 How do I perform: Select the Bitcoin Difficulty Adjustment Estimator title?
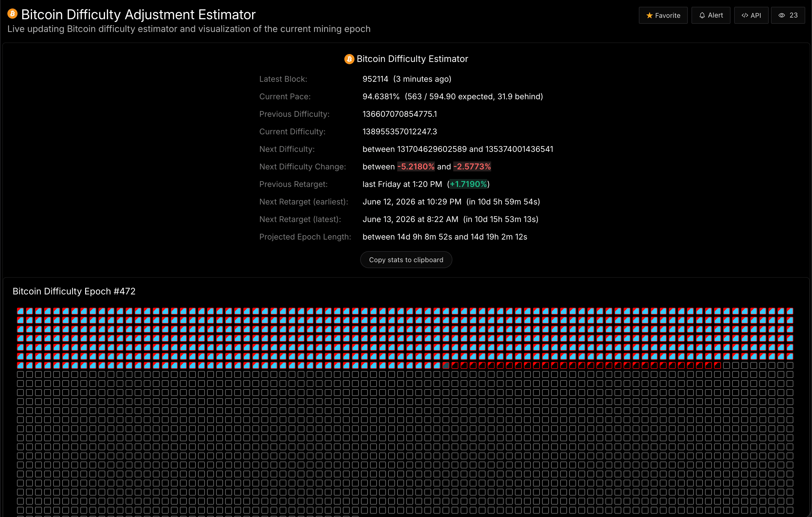138,14
